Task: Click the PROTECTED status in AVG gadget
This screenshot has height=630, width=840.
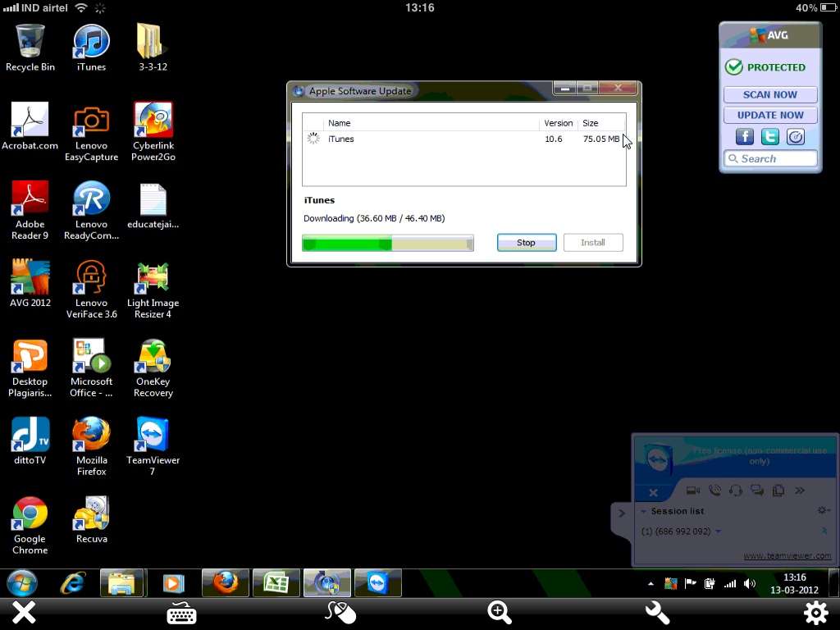Action: (765, 67)
